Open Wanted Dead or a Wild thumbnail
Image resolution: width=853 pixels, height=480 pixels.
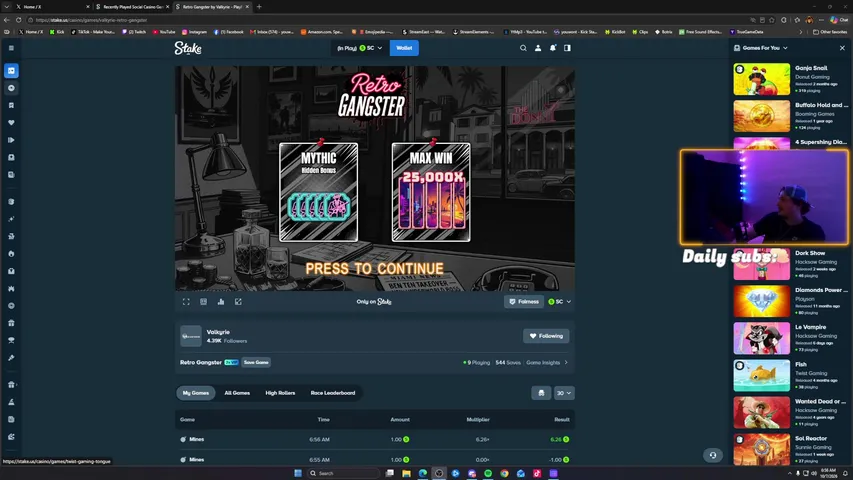pos(762,412)
